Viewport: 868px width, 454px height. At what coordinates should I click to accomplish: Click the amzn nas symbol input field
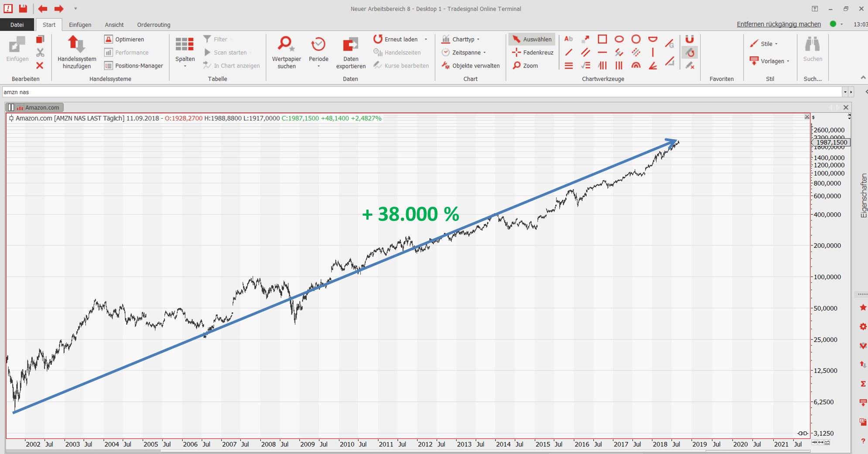coord(419,92)
